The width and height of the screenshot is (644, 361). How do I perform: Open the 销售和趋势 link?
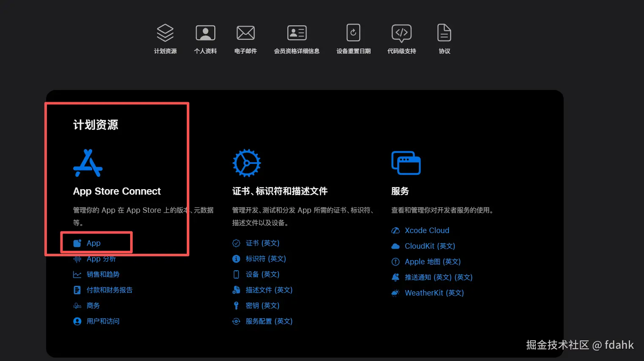103,274
